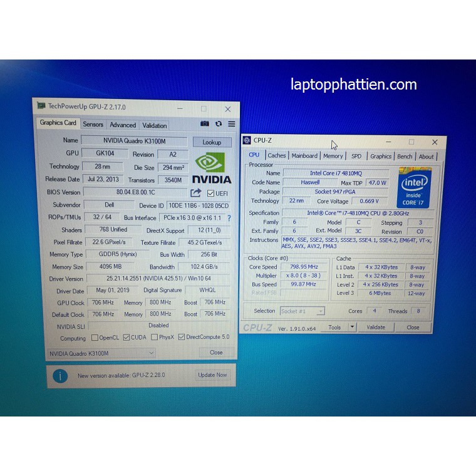
Task: Click the Bus Speed value 99.87 MHz
Action: tap(303, 284)
